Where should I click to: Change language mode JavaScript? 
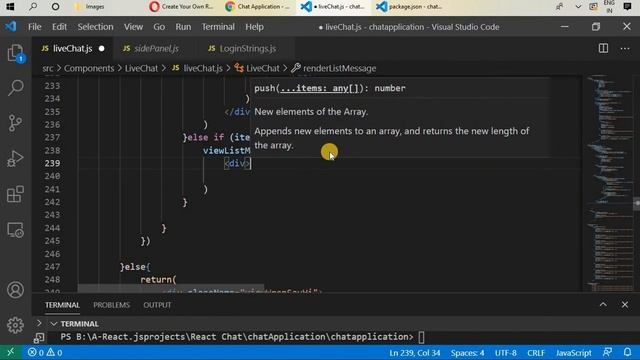coord(573,353)
